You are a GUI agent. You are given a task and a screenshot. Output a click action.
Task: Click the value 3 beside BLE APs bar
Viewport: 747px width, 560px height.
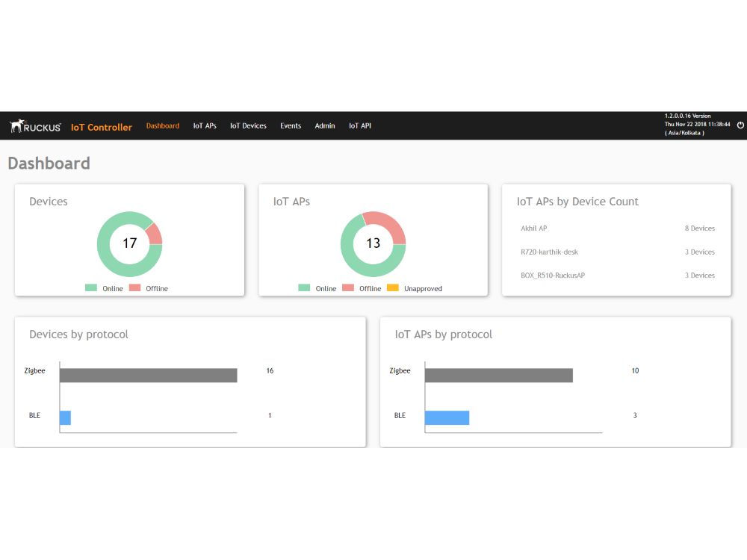tap(635, 415)
